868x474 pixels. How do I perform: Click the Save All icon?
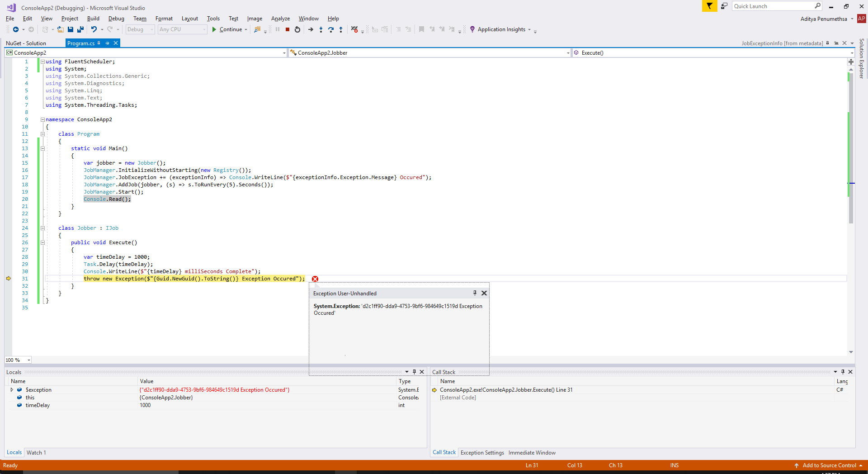[x=80, y=29]
